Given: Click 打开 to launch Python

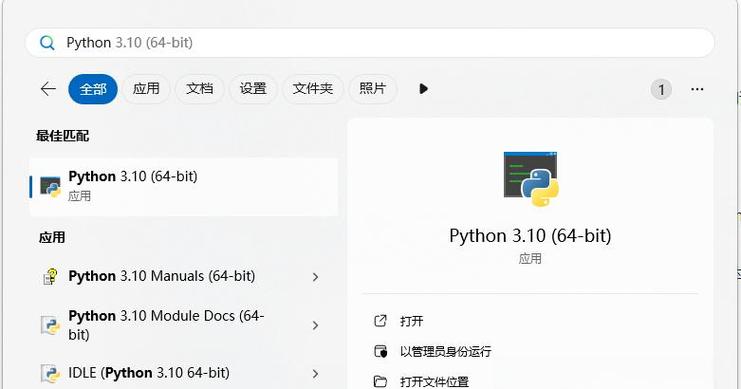Looking at the screenshot, I should (x=412, y=321).
